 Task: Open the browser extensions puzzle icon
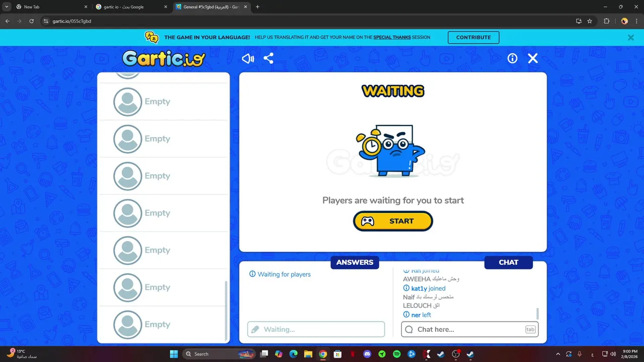tap(606, 21)
